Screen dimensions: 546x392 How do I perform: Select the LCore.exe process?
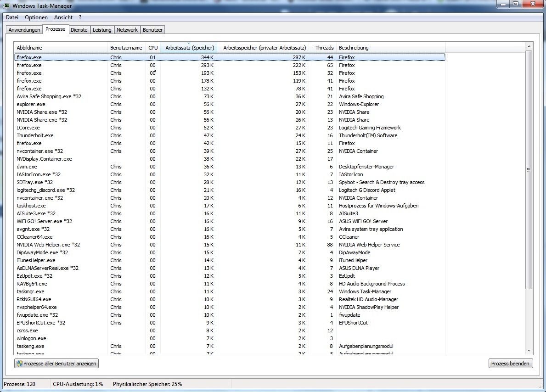click(x=230, y=128)
